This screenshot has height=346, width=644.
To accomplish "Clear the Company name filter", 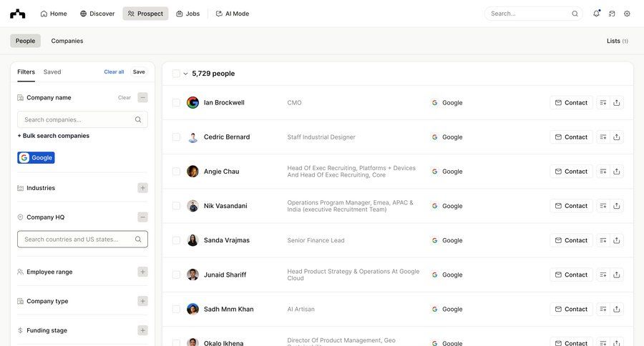I will (125, 98).
